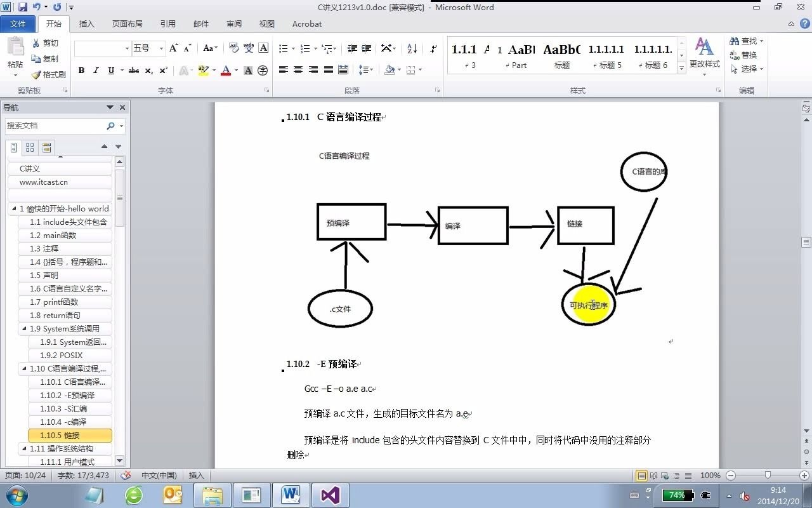
Task: Enable the bullet list
Action: click(x=283, y=49)
